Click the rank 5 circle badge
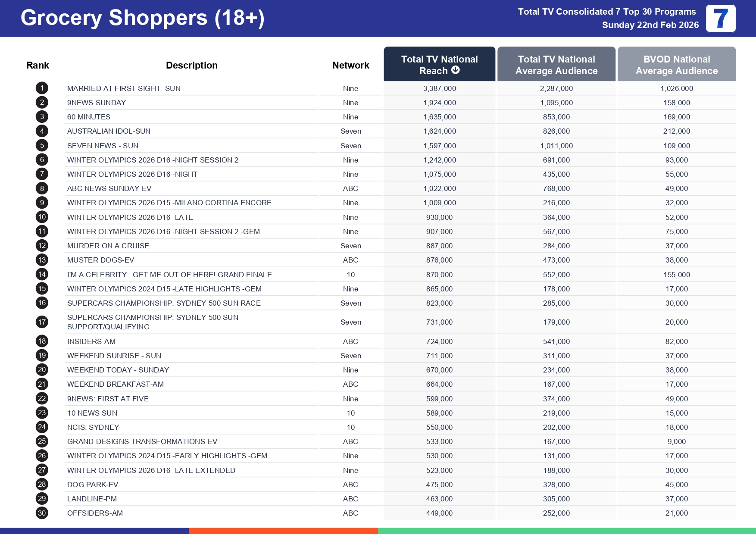This screenshot has width=756, height=535. pos(42,146)
